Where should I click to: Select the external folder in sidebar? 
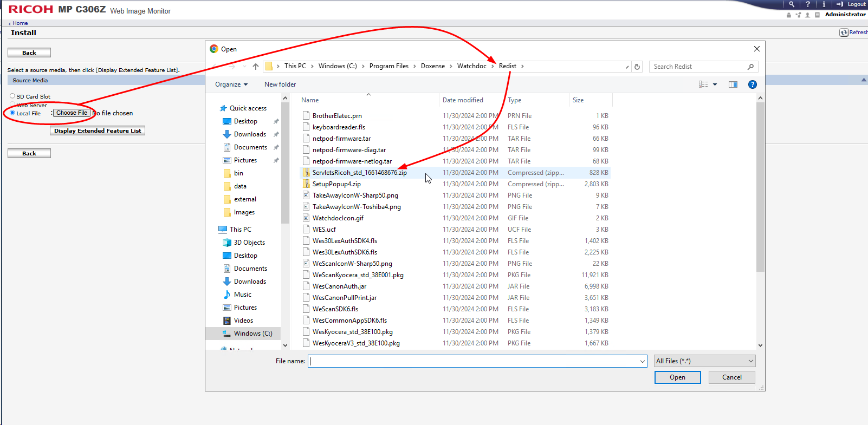click(245, 199)
